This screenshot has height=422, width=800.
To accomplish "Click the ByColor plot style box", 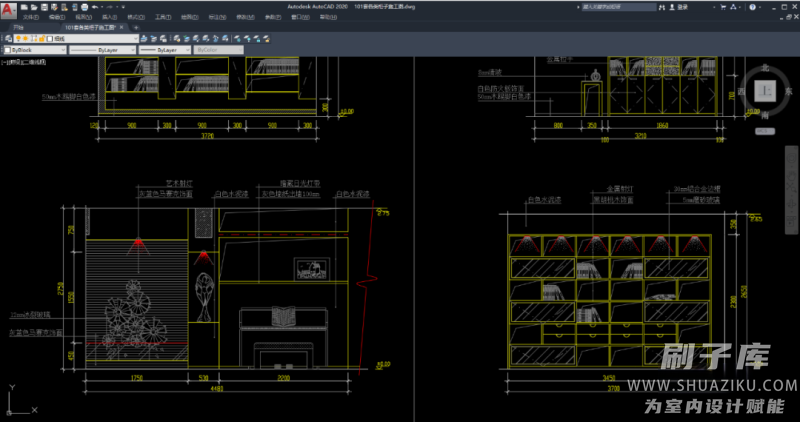I will click(215, 49).
